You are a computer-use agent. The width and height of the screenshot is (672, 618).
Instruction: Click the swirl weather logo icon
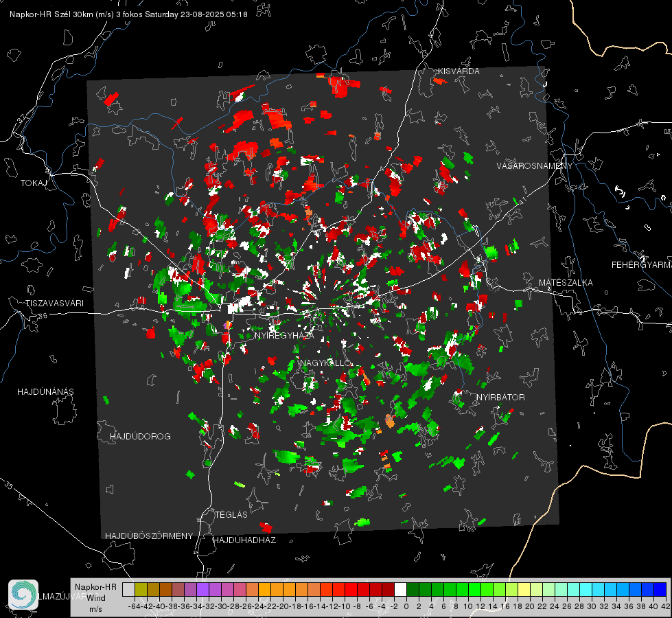23,595
